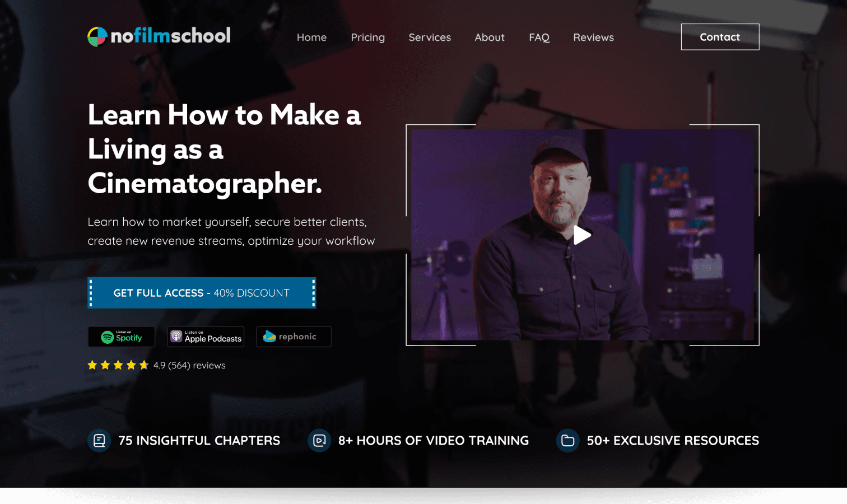Click the nofilmschool colorful circle logo

coord(97,37)
